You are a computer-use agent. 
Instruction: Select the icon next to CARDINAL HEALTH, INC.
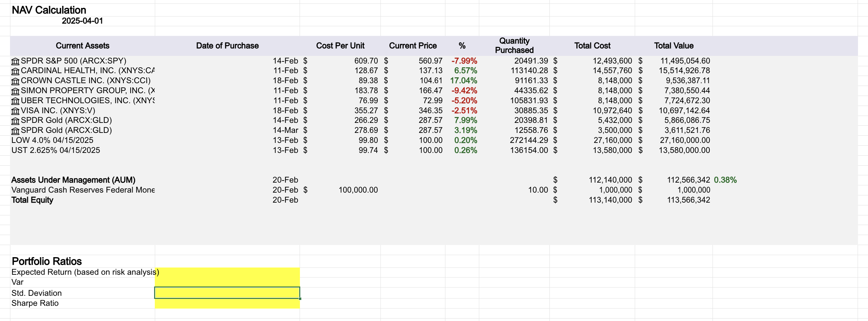(15, 70)
